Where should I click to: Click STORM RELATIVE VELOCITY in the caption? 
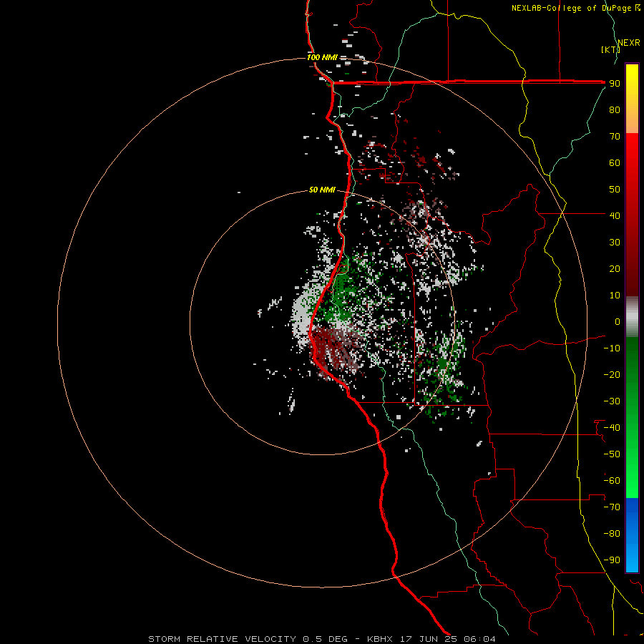(222, 639)
